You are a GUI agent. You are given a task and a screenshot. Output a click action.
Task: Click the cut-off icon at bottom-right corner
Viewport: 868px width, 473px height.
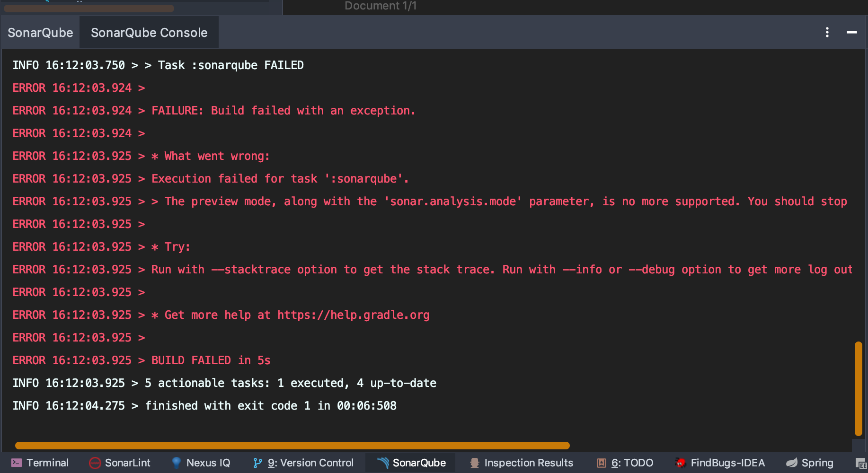[x=861, y=464]
